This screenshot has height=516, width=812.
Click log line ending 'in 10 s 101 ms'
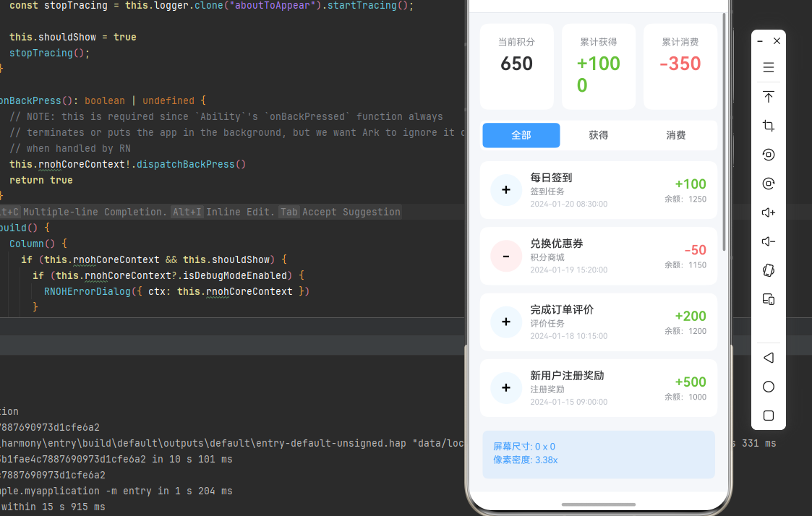pyautogui.click(x=116, y=459)
